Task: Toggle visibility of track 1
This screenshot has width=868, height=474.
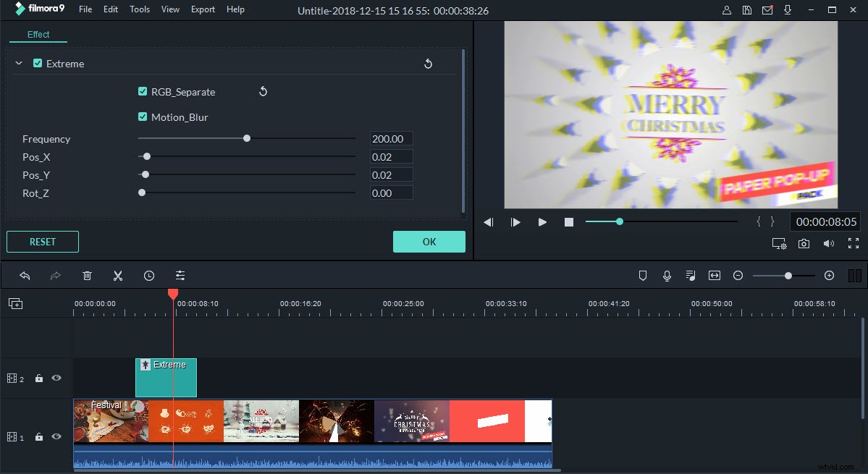Action: [x=56, y=436]
